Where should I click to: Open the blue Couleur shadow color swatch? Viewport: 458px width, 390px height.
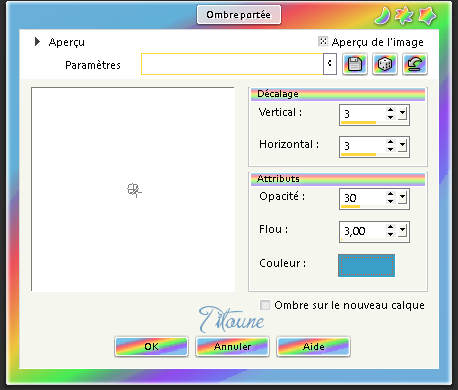click(x=366, y=265)
